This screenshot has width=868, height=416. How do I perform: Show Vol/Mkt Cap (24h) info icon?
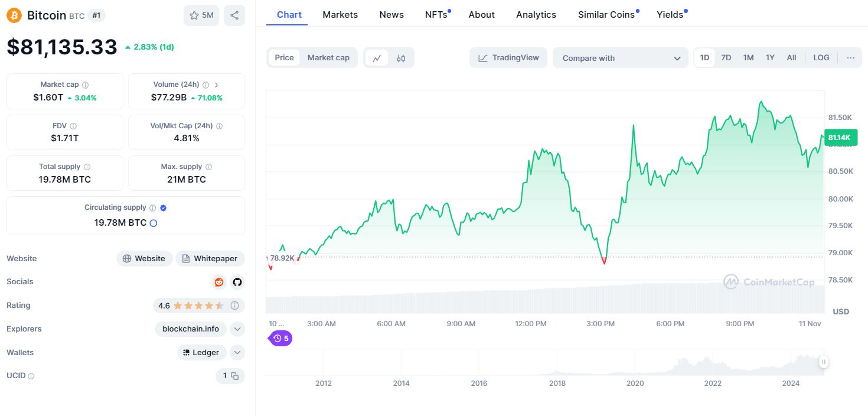[x=219, y=126]
